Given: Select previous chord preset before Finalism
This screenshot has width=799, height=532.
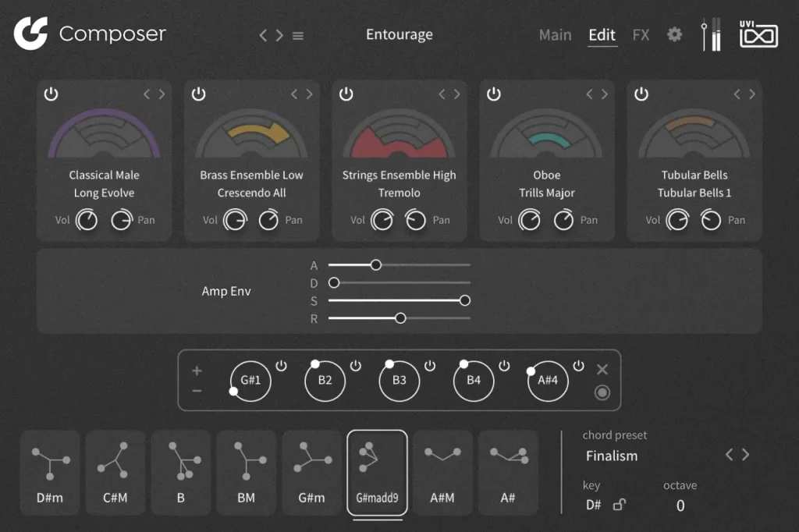Looking at the screenshot, I should click(x=730, y=455).
